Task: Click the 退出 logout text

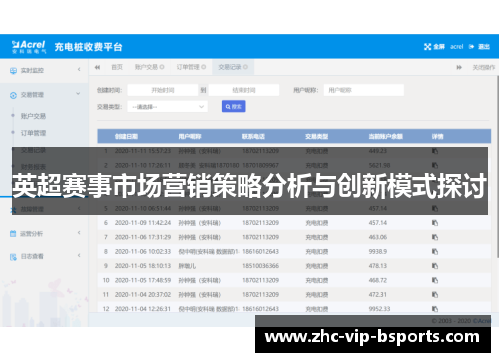Action: pyautogui.click(x=484, y=47)
